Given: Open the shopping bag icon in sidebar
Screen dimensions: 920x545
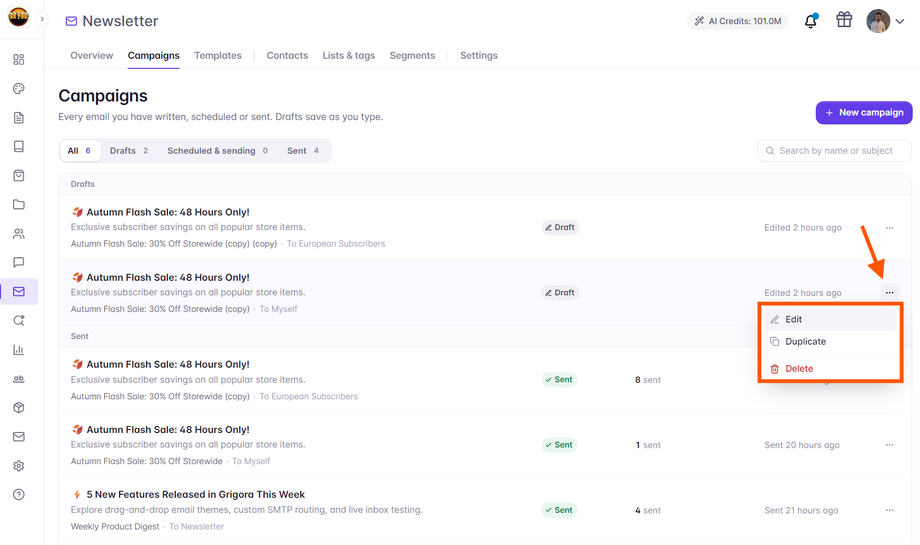Looking at the screenshot, I should (19, 175).
